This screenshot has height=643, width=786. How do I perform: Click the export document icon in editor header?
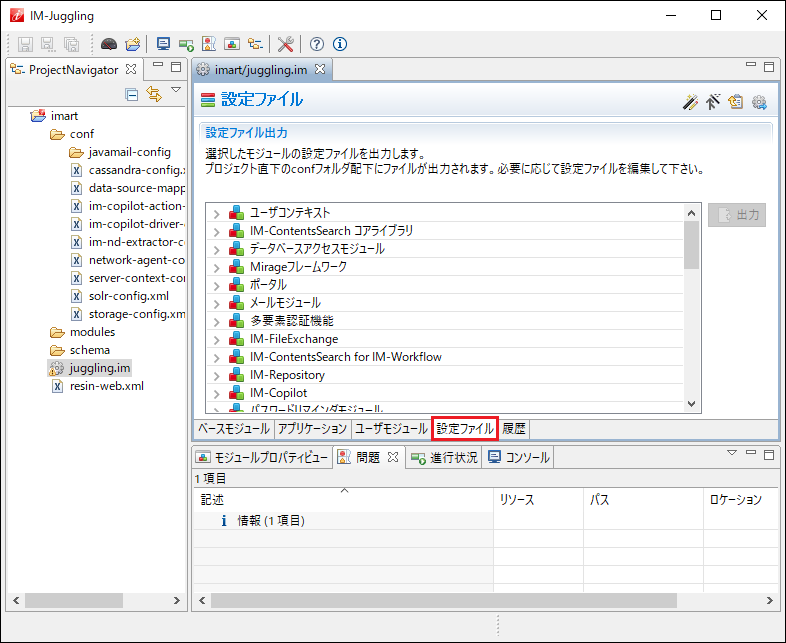735,102
